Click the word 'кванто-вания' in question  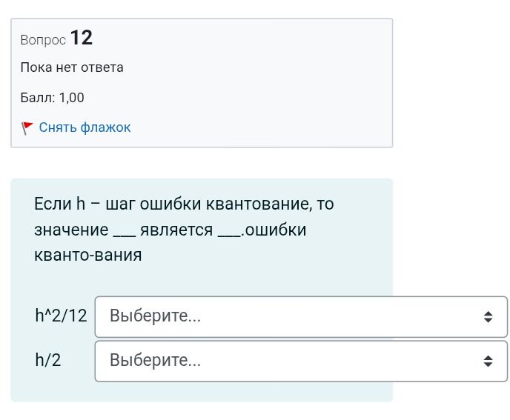(87, 256)
